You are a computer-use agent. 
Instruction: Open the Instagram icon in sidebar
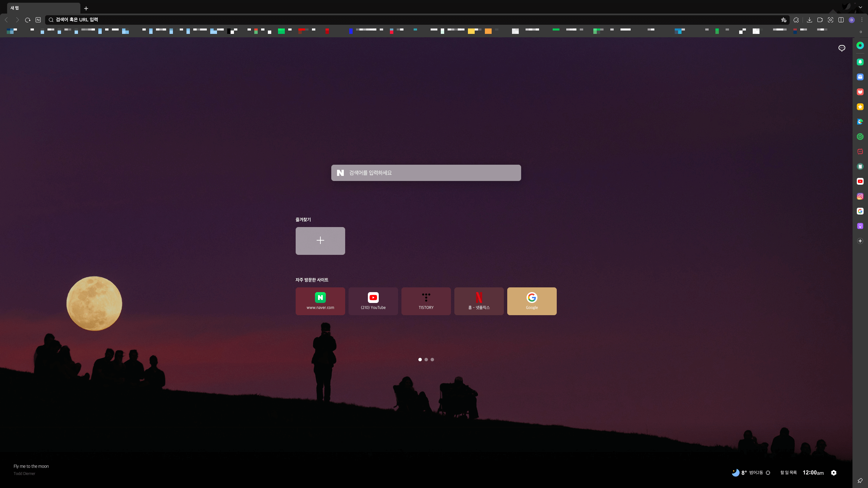[x=860, y=196]
